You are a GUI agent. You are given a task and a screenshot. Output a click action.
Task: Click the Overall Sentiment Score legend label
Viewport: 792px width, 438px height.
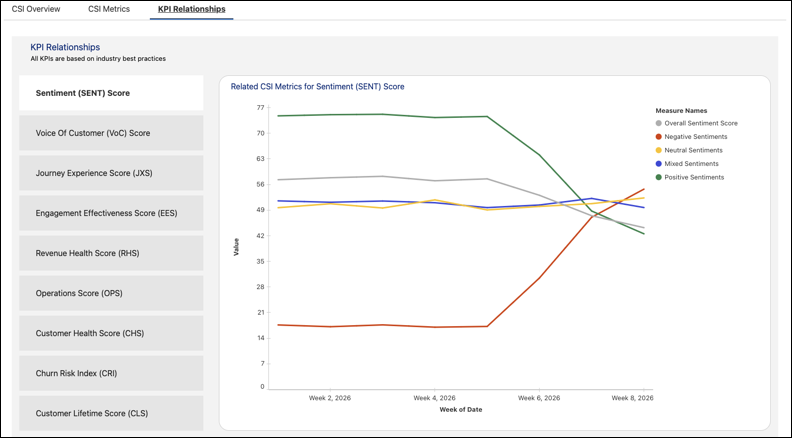click(701, 123)
